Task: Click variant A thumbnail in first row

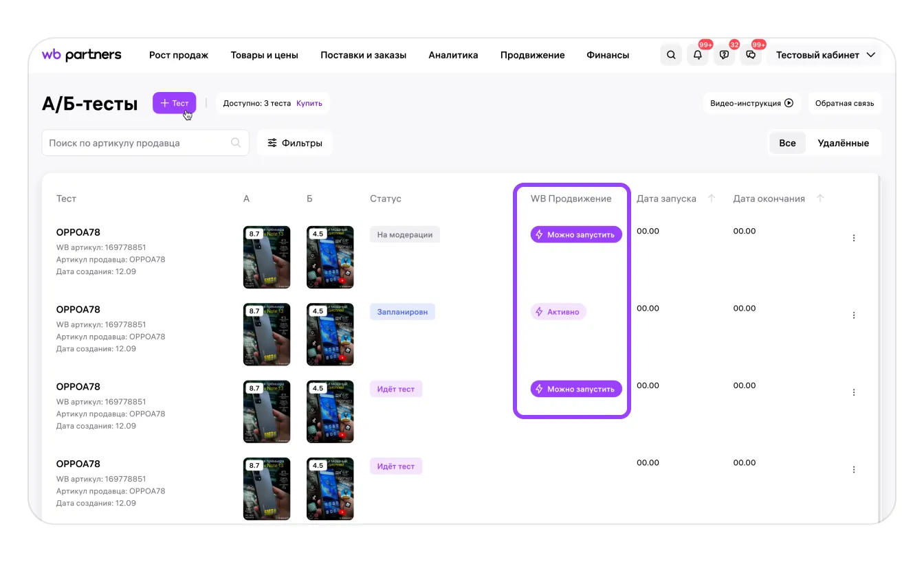Action: pyautogui.click(x=267, y=257)
